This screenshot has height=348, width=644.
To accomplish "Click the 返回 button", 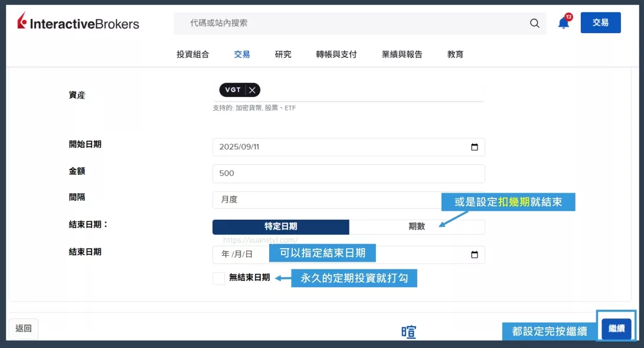I will click(24, 329).
